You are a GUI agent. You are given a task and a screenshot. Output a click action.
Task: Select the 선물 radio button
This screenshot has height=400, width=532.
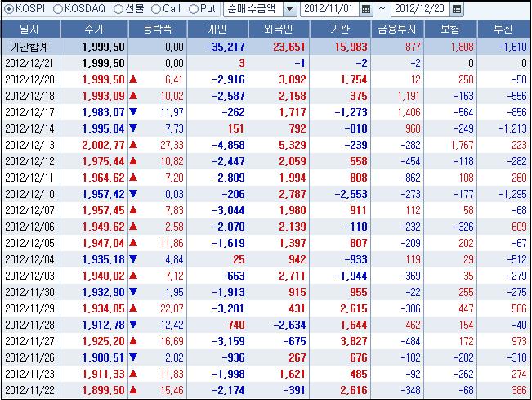[118, 9]
